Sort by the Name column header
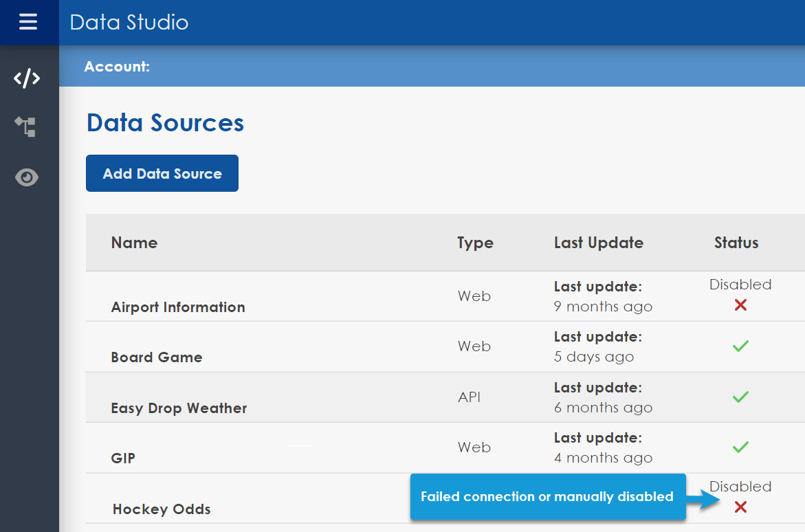The image size is (805, 532). coord(134,243)
